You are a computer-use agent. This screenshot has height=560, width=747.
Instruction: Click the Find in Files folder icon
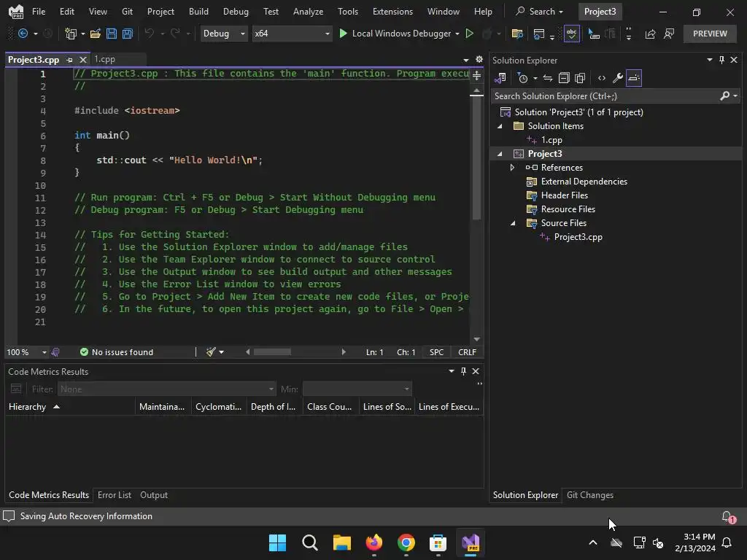[517, 34]
